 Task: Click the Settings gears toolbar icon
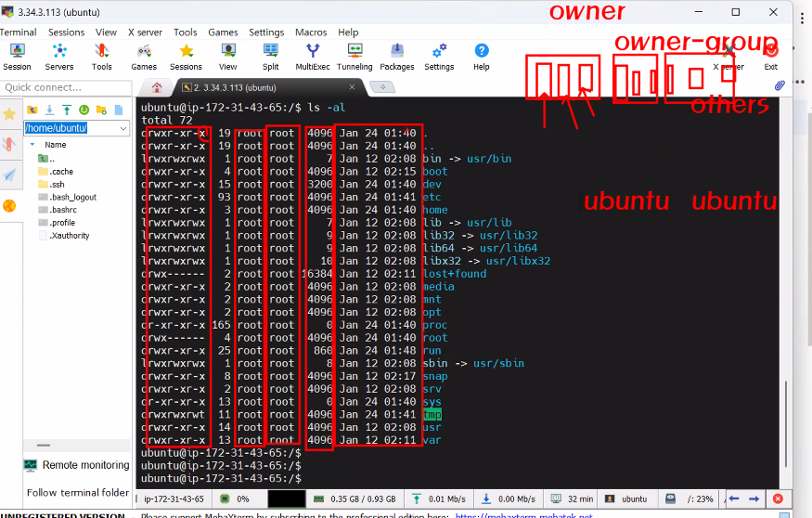[x=439, y=57]
